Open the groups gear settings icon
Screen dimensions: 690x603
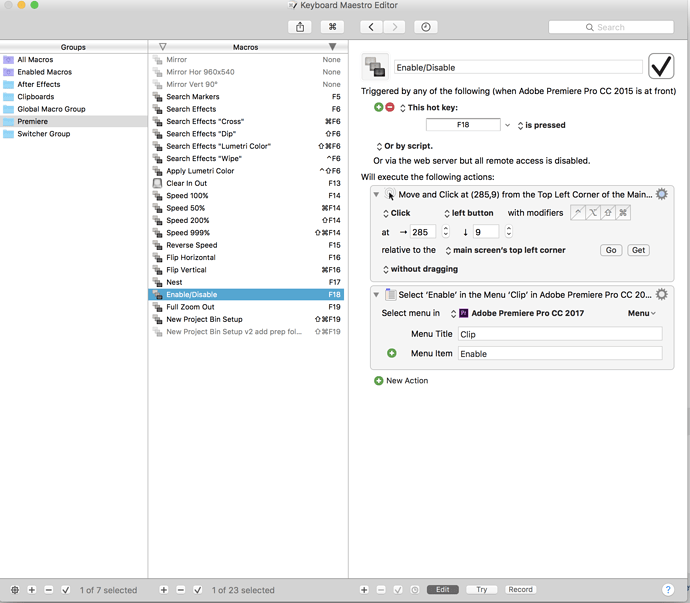15,590
